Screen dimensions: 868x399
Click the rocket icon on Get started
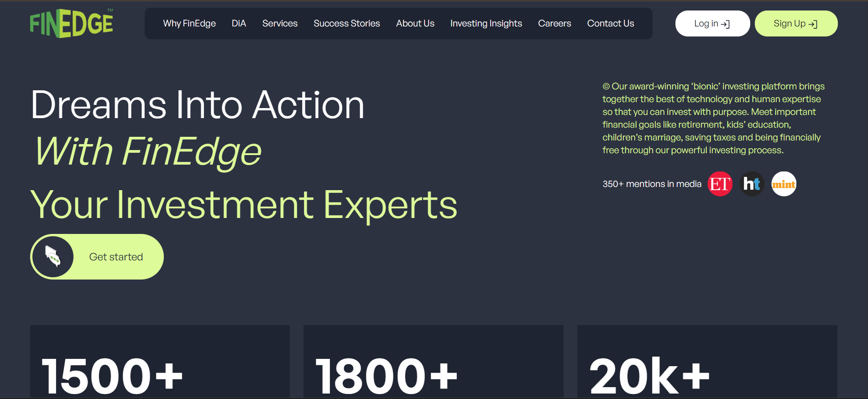click(53, 257)
